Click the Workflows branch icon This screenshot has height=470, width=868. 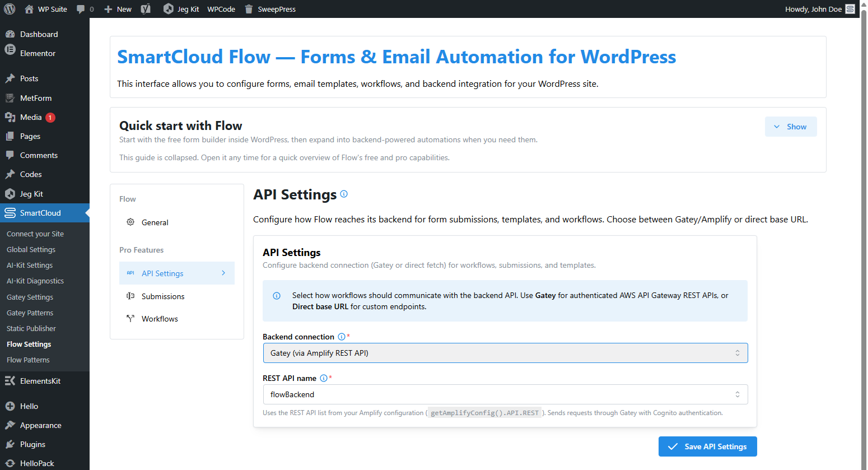(x=130, y=318)
